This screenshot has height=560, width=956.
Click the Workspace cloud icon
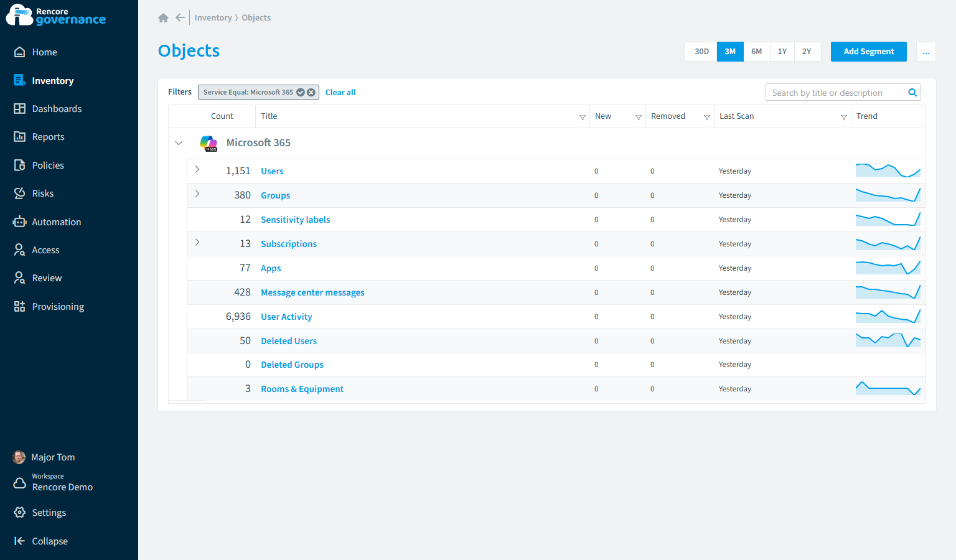[19, 483]
